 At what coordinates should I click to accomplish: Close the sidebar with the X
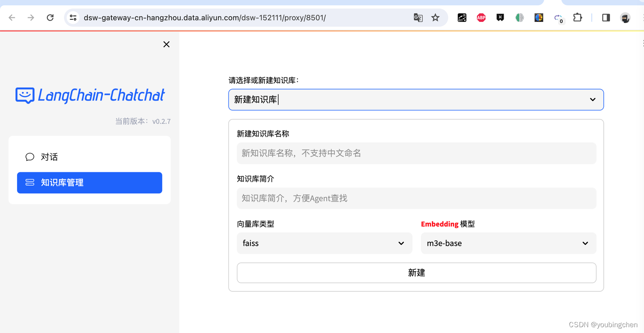tap(166, 44)
